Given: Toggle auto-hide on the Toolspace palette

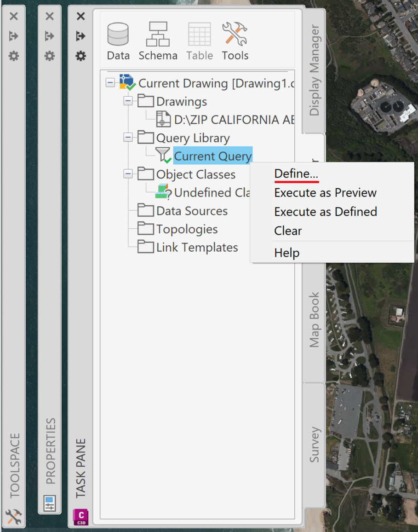Looking at the screenshot, I should (x=14, y=36).
